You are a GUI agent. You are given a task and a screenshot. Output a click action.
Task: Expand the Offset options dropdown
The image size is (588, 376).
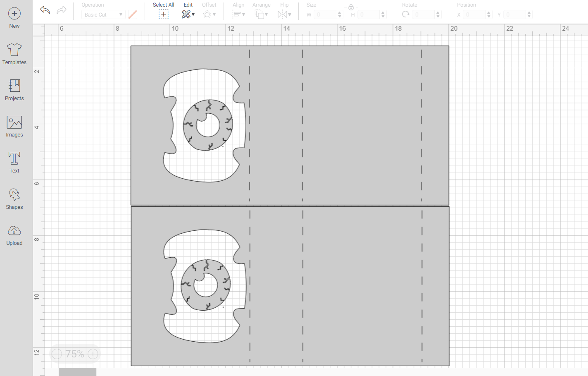pyautogui.click(x=209, y=14)
